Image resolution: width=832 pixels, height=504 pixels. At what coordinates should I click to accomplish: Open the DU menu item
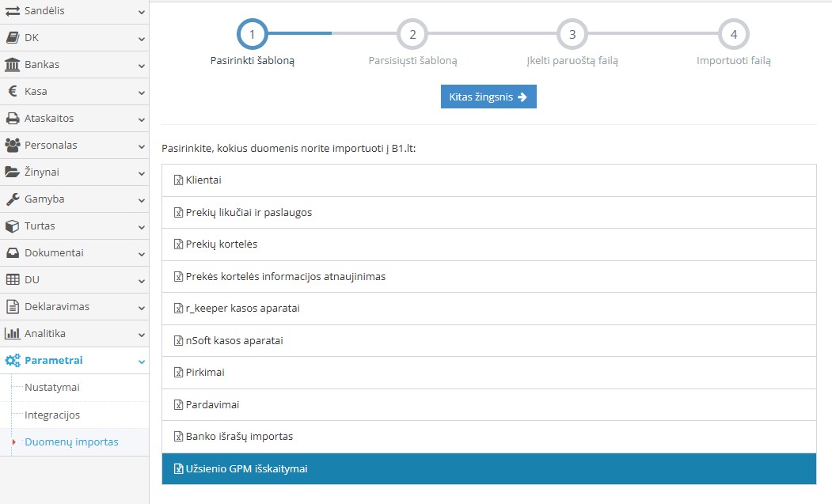tap(32, 280)
